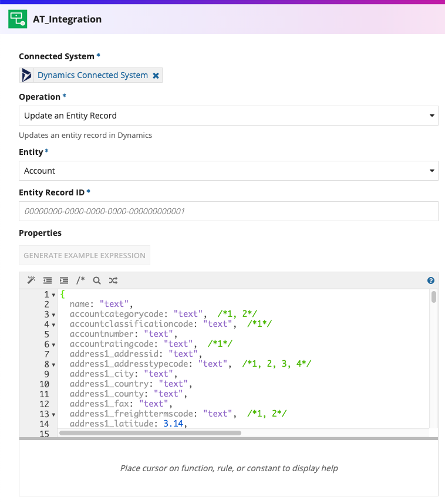
Task: Collapse code fold at line 3
Action: 53,314
